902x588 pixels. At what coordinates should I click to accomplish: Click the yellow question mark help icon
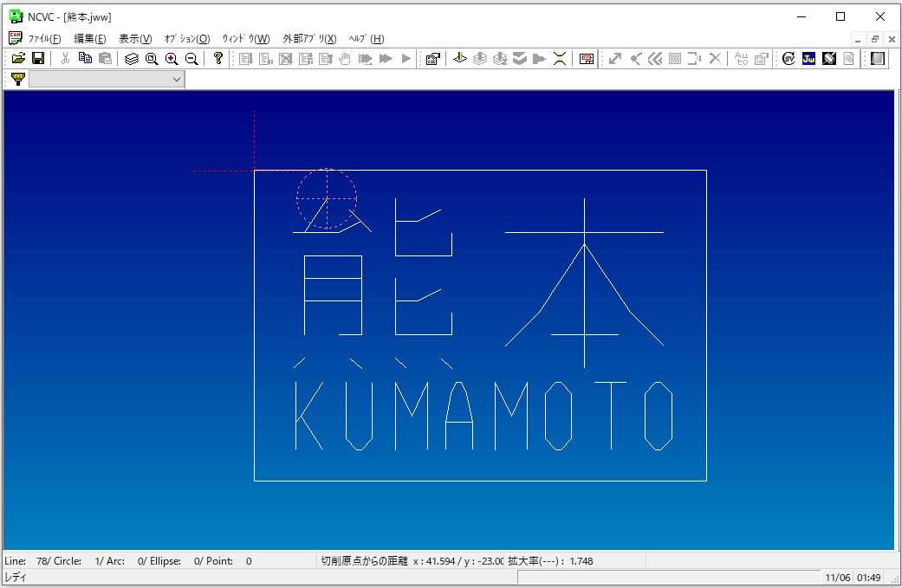218,59
